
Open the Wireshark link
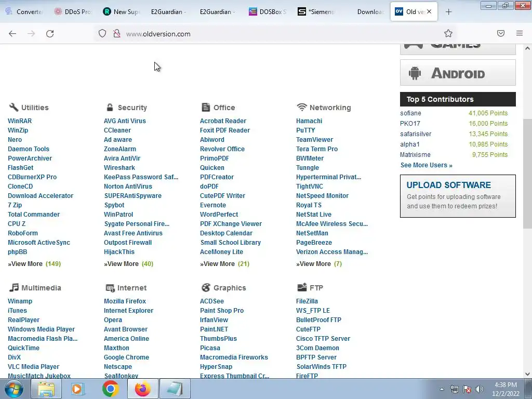[x=119, y=168]
